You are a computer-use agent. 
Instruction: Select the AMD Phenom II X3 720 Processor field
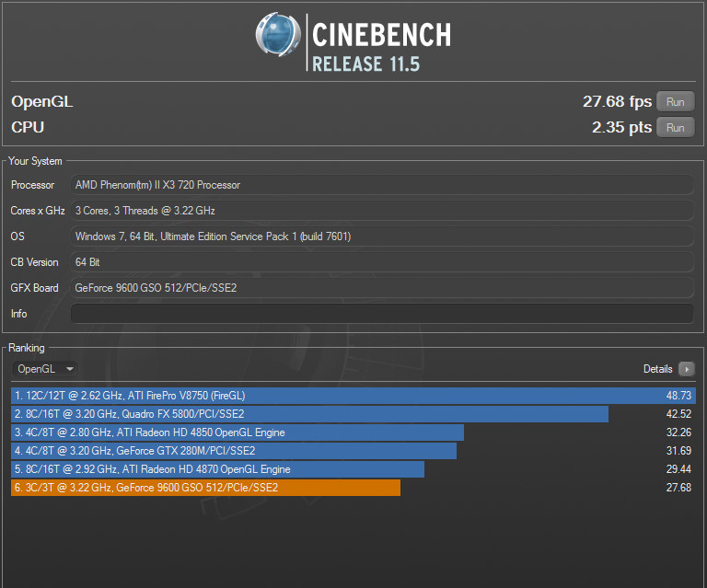(x=382, y=185)
